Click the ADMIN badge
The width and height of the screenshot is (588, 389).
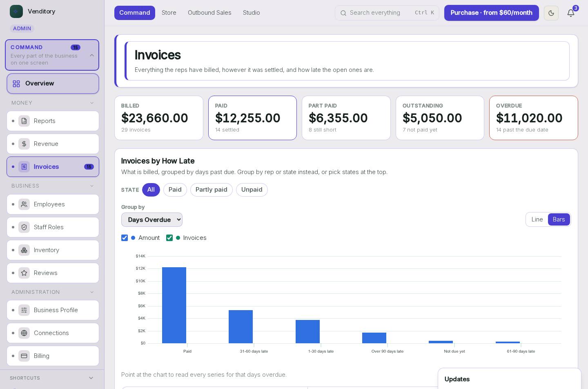pyautogui.click(x=22, y=29)
